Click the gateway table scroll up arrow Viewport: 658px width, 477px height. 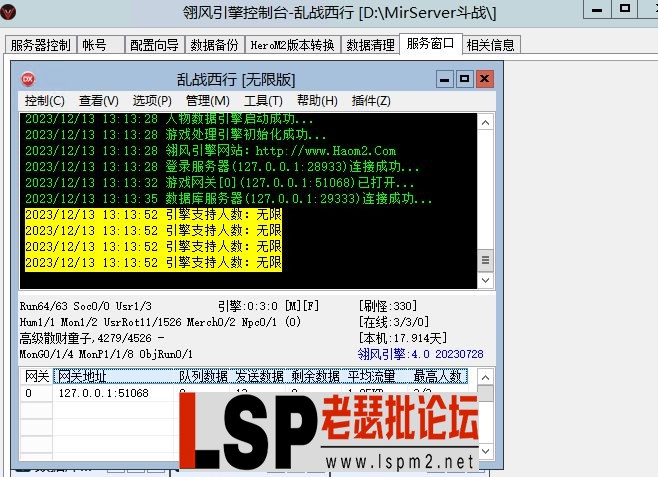coord(486,378)
